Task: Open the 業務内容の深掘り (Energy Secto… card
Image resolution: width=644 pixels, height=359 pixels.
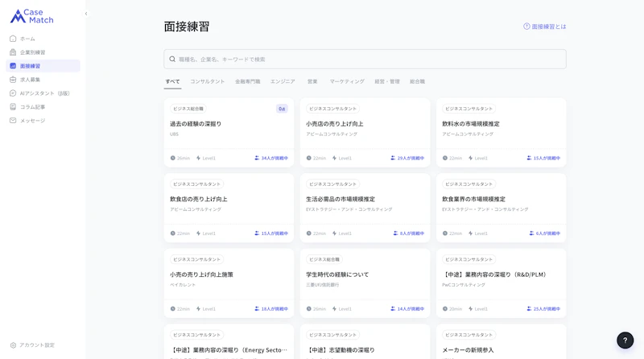Action: (x=229, y=341)
